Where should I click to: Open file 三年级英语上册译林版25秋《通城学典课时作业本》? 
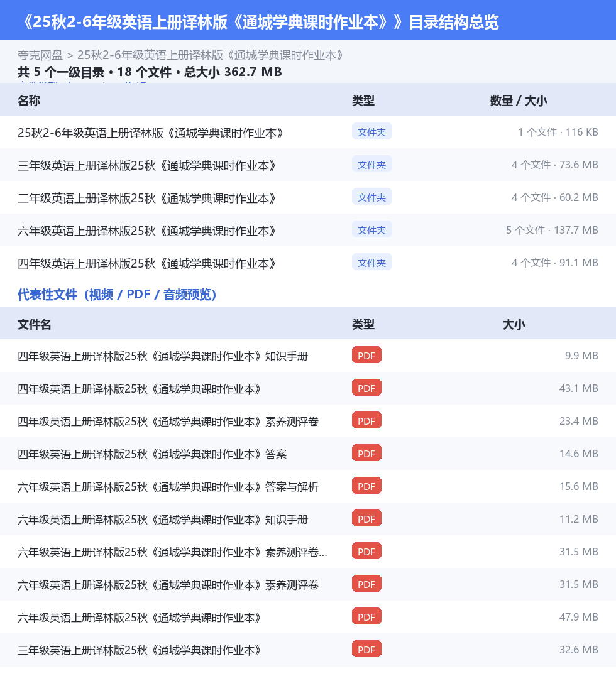(140, 651)
